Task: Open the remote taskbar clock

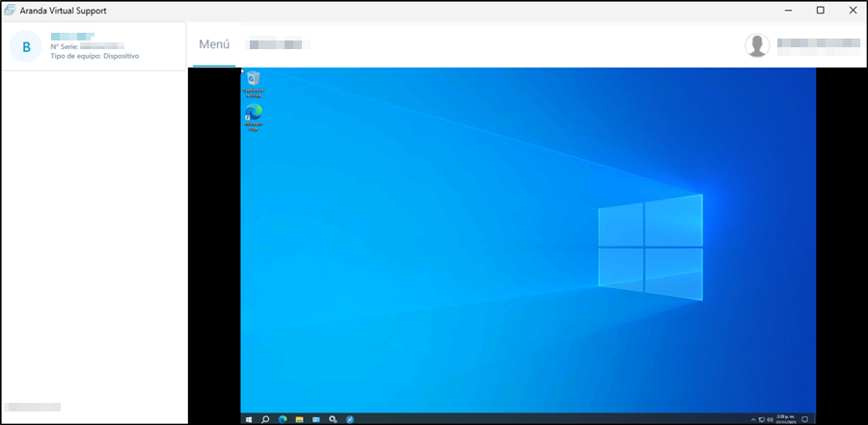Action: point(785,419)
